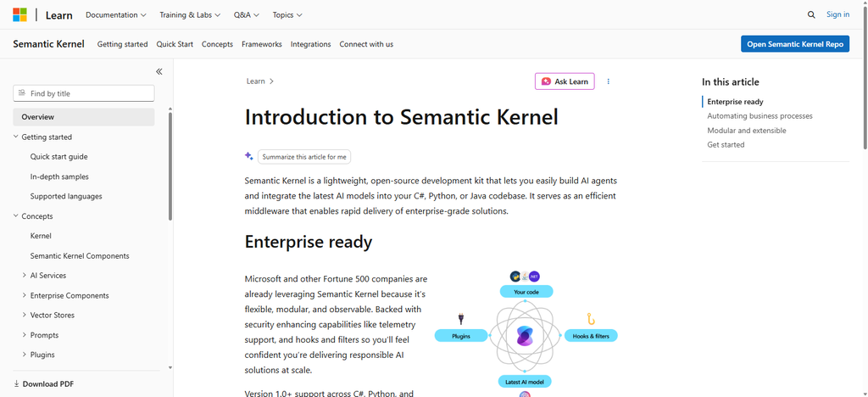Open Supported languages in sidebar
This screenshot has height=397, width=868.
click(x=66, y=196)
